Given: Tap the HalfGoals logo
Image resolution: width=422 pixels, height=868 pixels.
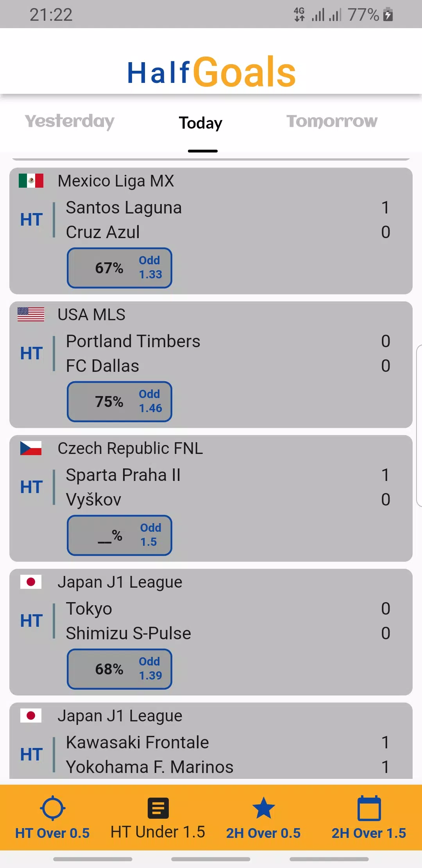Looking at the screenshot, I should 211,72.
